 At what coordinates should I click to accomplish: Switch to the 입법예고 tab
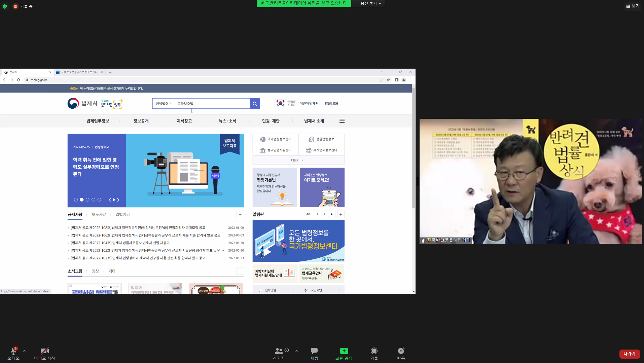[122, 215]
